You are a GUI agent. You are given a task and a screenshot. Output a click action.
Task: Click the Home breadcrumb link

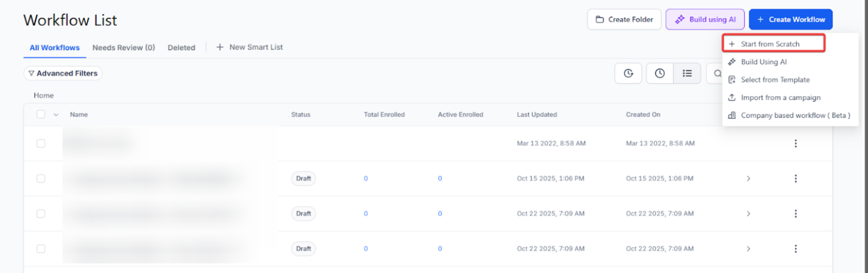[x=44, y=95]
